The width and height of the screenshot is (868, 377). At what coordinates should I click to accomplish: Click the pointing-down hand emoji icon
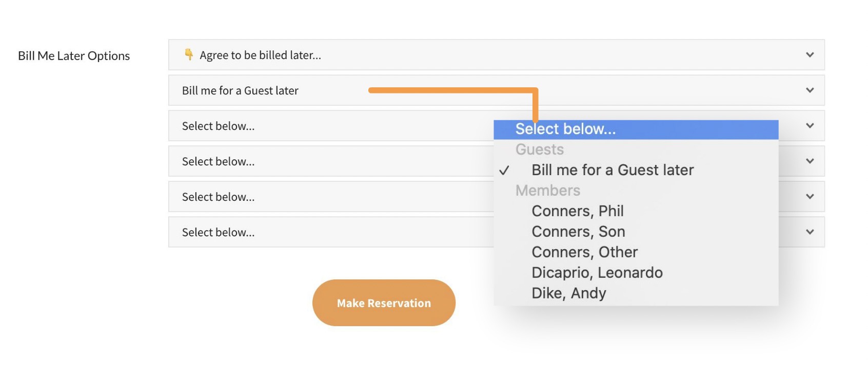[189, 54]
